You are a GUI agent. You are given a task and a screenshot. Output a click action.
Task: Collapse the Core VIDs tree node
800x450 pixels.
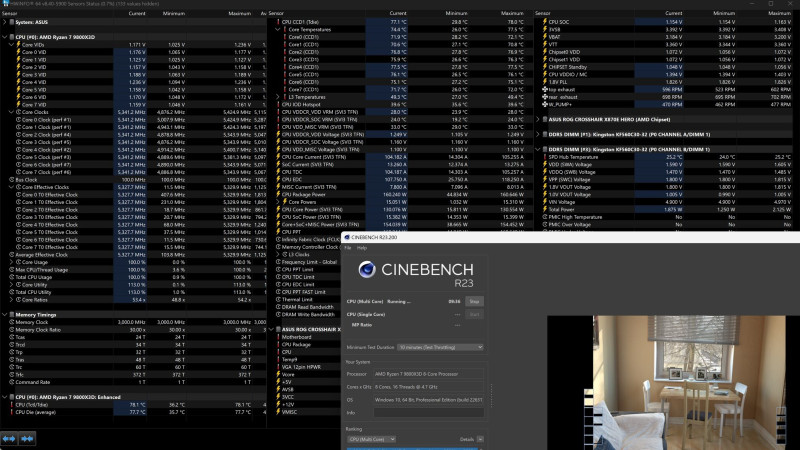[x=11, y=45]
